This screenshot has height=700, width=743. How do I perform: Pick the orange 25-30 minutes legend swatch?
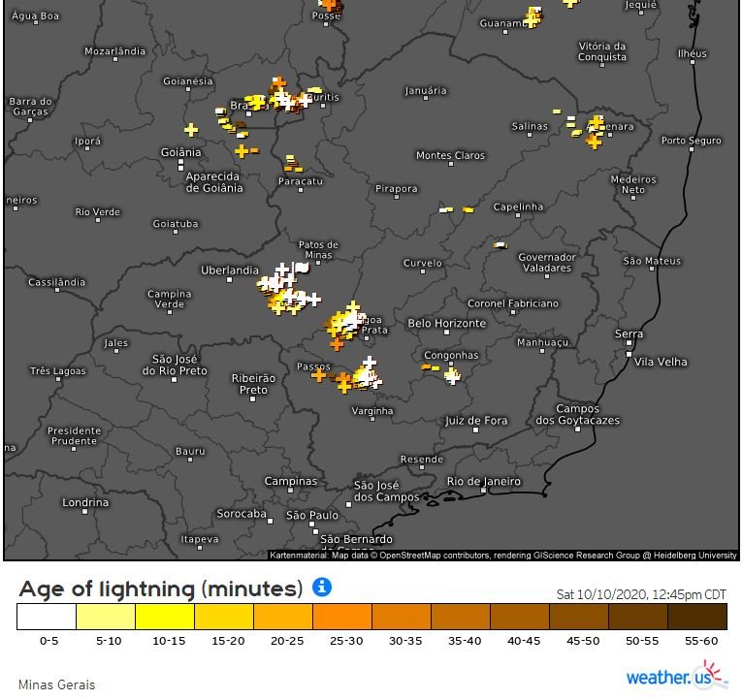point(342,617)
